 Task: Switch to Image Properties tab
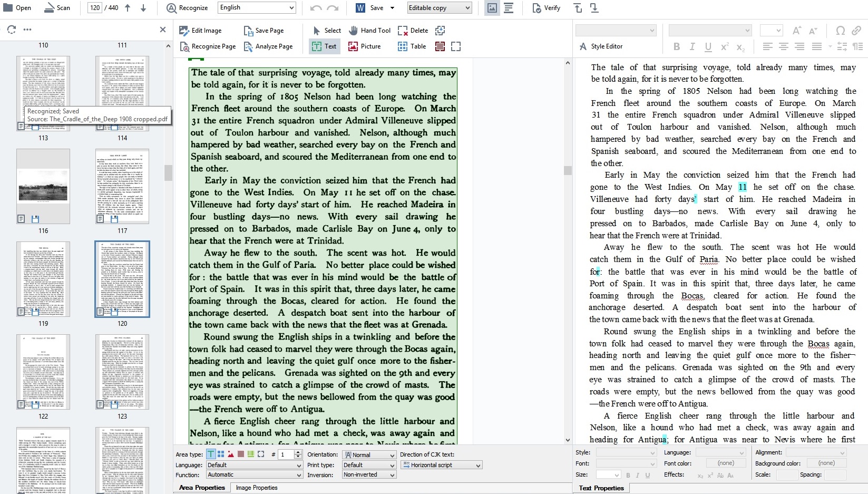[x=256, y=488]
